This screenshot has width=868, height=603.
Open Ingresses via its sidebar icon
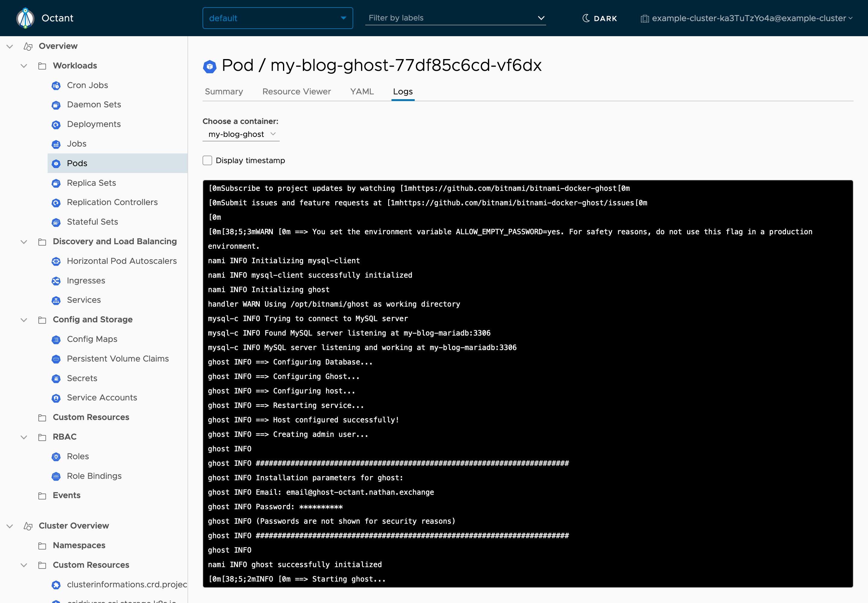click(x=56, y=281)
